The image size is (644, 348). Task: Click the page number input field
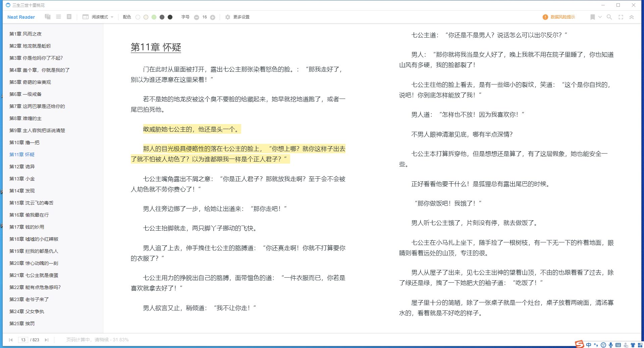(23, 340)
